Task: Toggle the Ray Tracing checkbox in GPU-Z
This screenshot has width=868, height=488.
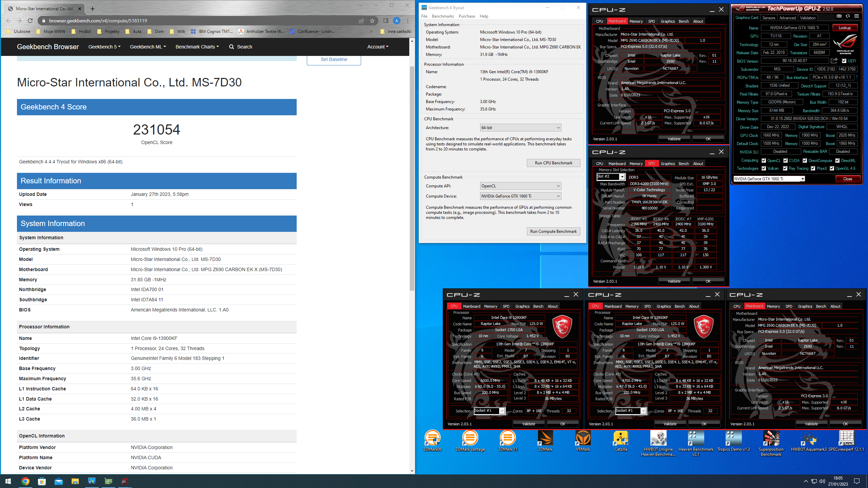Action: coord(785,168)
